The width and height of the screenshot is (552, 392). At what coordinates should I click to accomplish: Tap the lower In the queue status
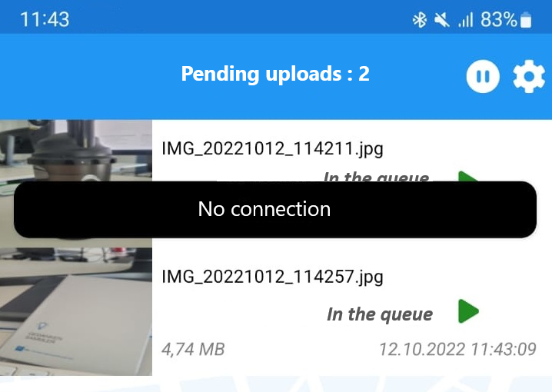point(380,314)
